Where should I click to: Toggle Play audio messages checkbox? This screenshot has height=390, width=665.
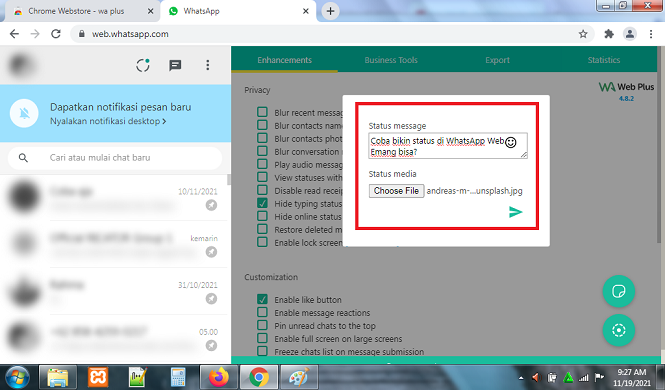point(262,164)
